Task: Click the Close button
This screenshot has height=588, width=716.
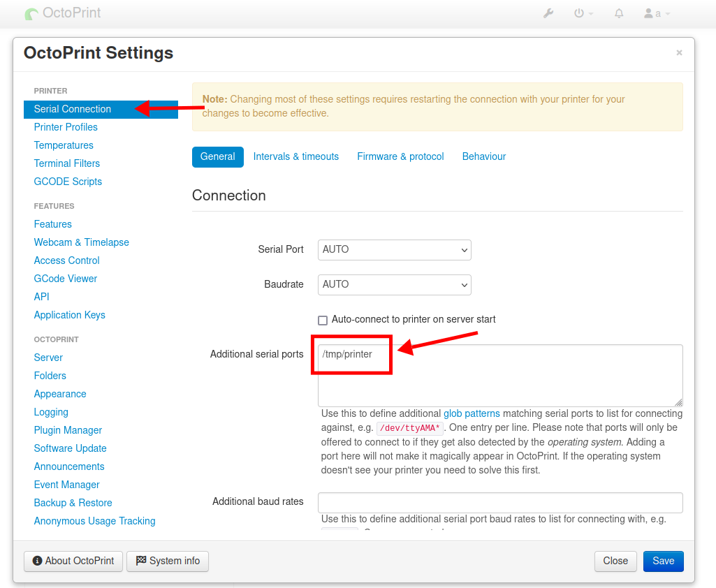Action: click(x=615, y=561)
